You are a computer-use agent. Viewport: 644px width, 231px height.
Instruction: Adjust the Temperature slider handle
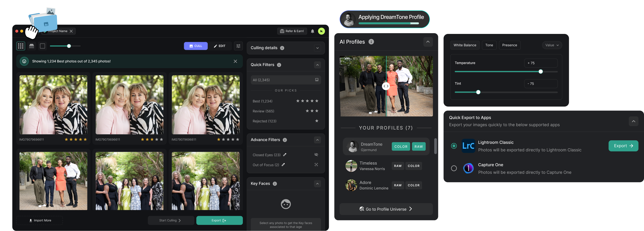(541, 72)
